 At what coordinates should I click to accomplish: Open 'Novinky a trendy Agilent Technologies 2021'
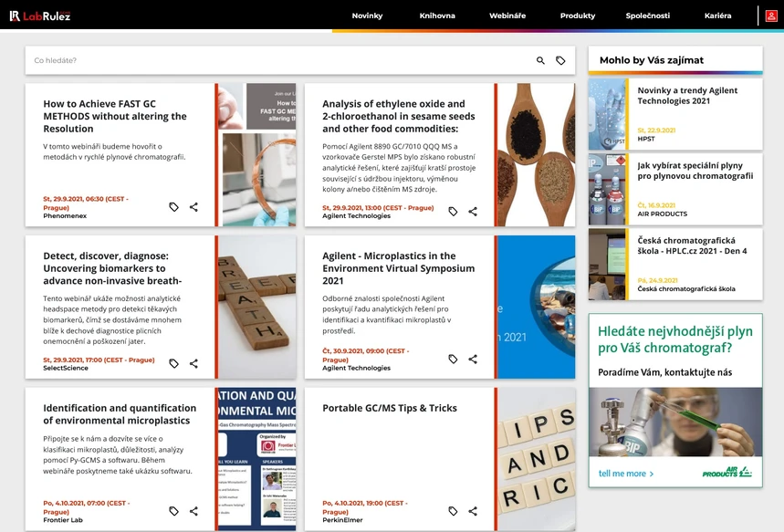click(x=687, y=96)
